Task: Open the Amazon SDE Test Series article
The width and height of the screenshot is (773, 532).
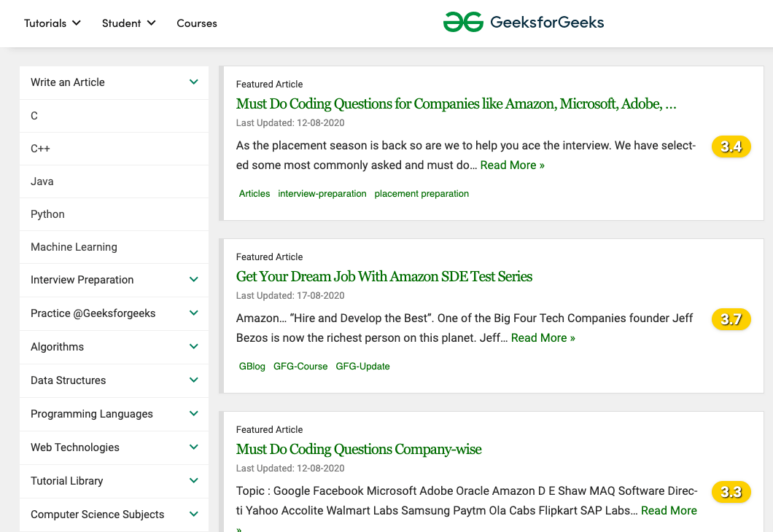Action: point(384,277)
